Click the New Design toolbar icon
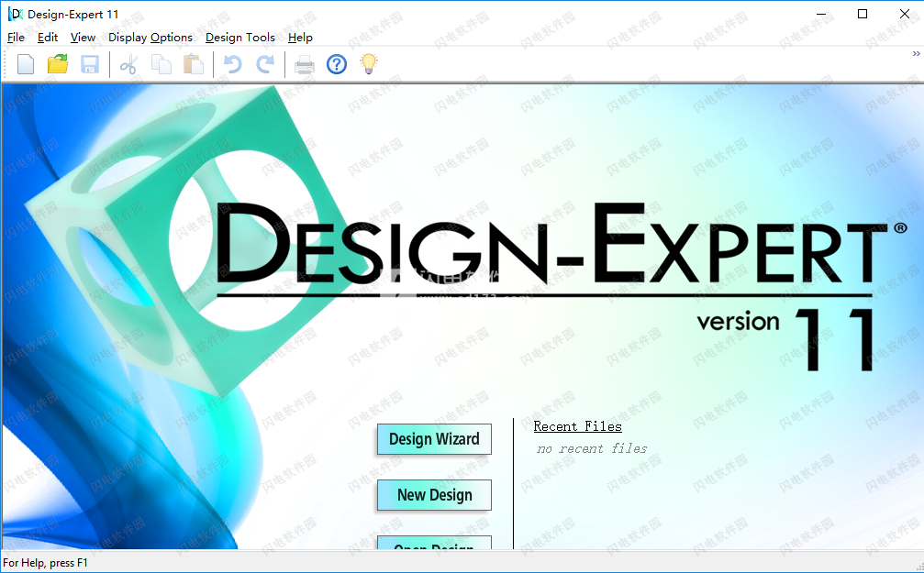The image size is (924, 573). [26, 64]
